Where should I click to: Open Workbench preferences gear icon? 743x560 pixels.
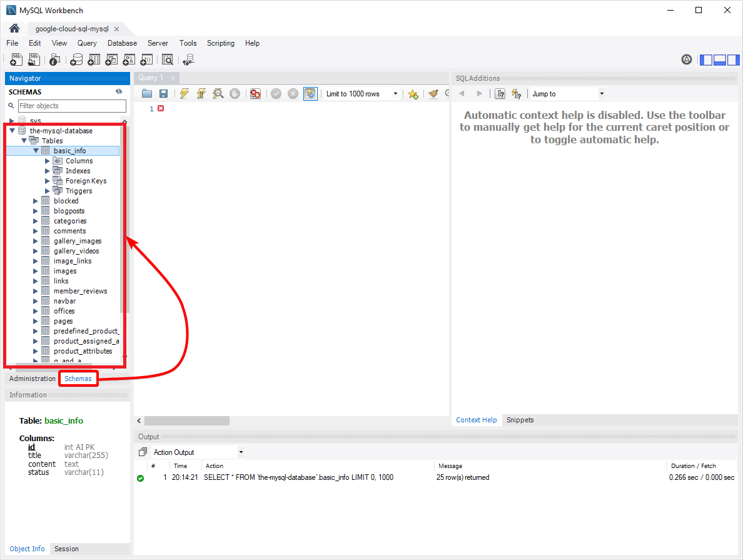(687, 59)
